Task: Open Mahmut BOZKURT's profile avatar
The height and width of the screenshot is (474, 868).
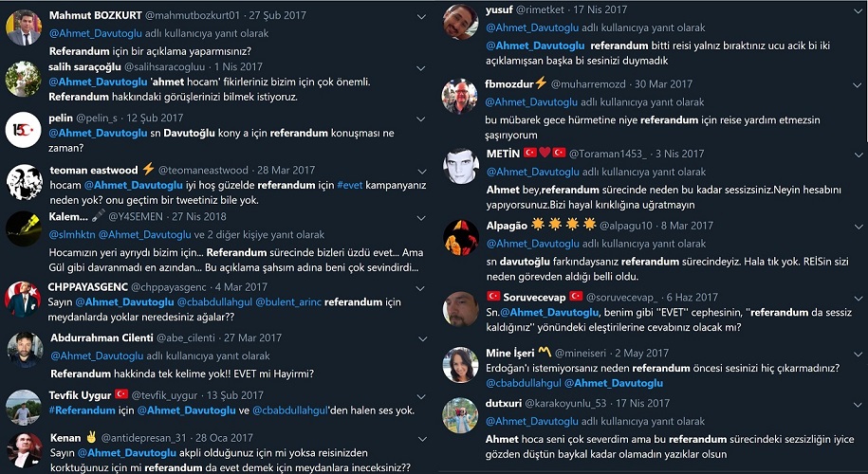Action: tap(24, 27)
